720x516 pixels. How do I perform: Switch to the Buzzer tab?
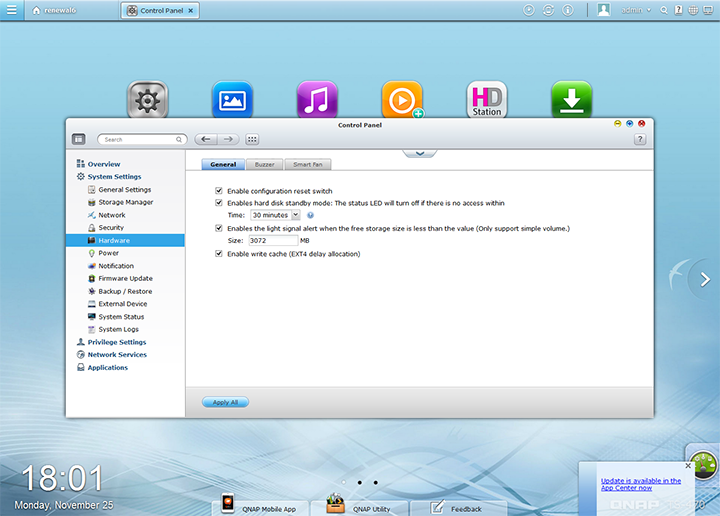264,164
